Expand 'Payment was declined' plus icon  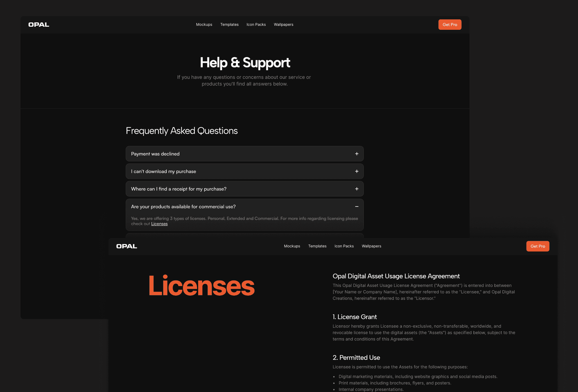click(356, 154)
